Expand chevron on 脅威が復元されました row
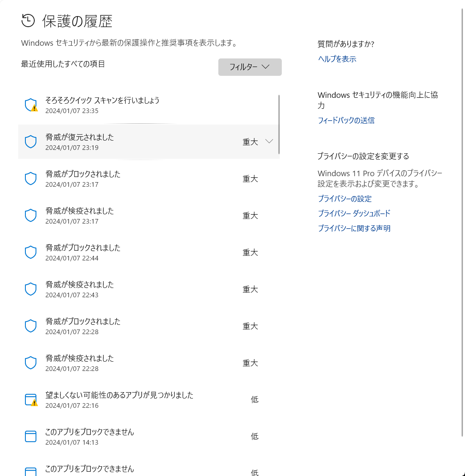Image resolution: width=465 pixels, height=476 pixels. tap(269, 141)
